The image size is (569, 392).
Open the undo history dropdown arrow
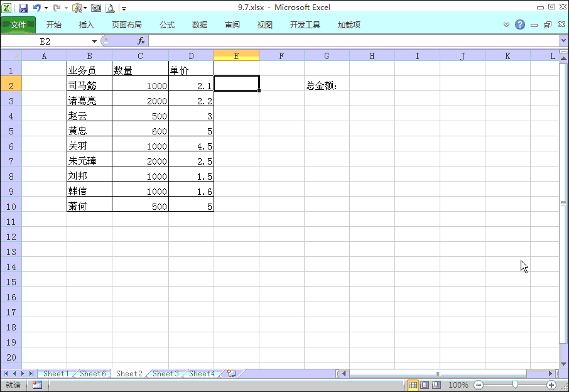click(46, 8)
